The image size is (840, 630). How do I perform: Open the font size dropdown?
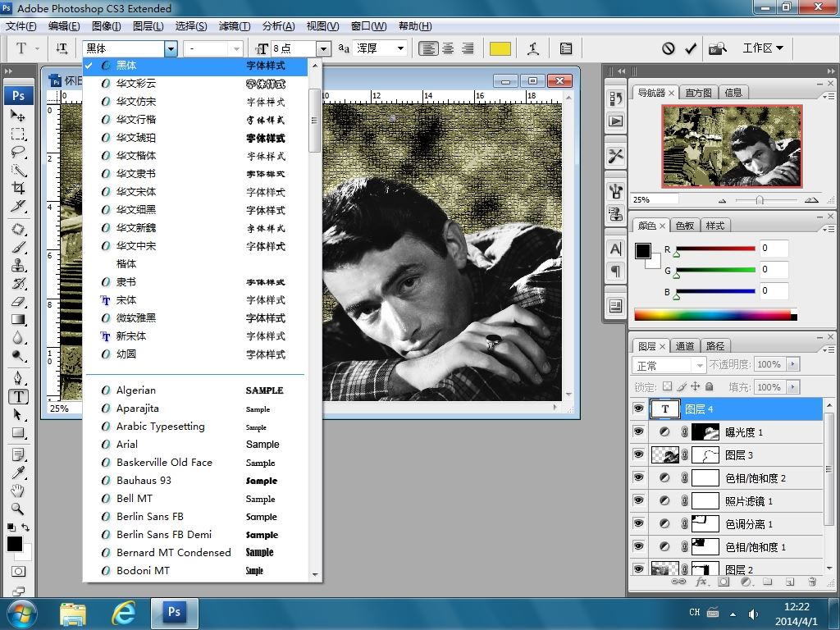click(323, 48)
